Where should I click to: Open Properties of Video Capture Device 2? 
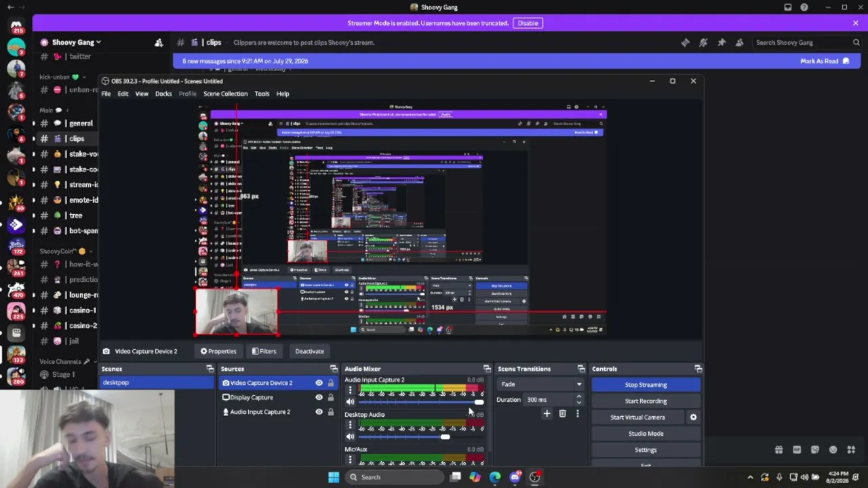coord(218,351)
